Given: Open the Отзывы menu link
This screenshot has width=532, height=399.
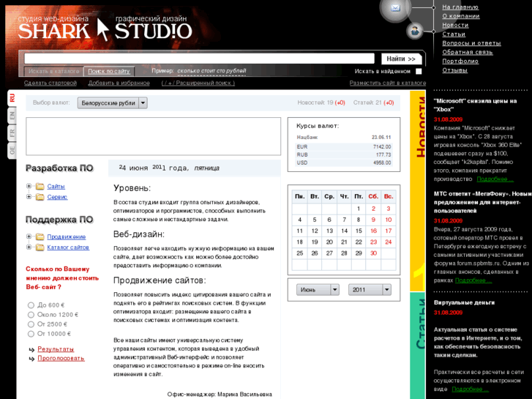Looking at the screenshot, I should click(x=454, y=70).
